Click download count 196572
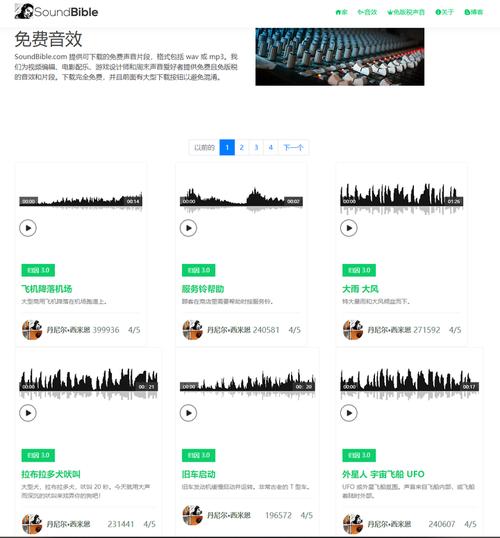Screen dimensions: 500x538 pos(278,515)
